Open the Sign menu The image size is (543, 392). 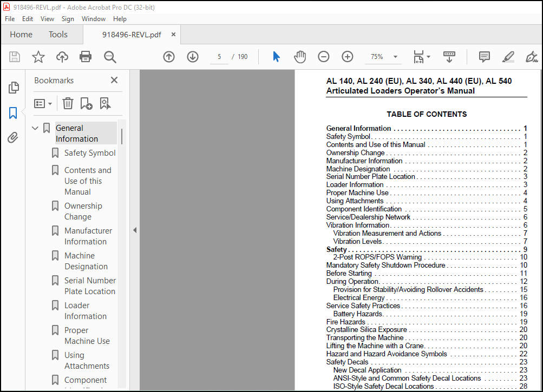[68, 19]
